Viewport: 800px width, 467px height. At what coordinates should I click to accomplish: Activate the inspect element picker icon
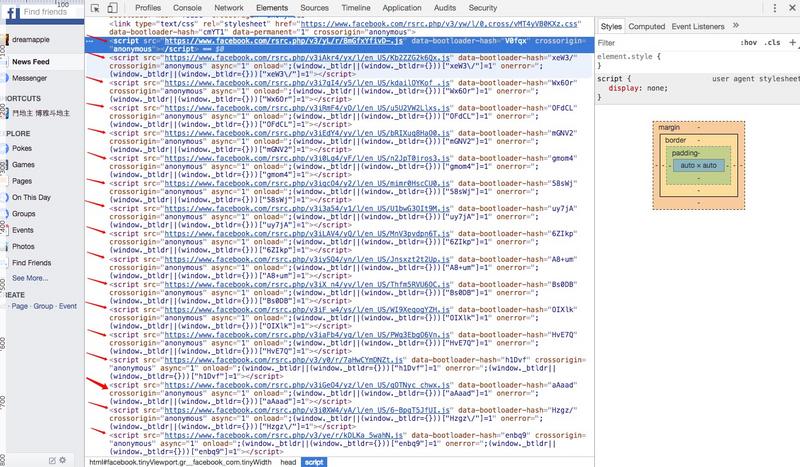(x=95, y=8)
